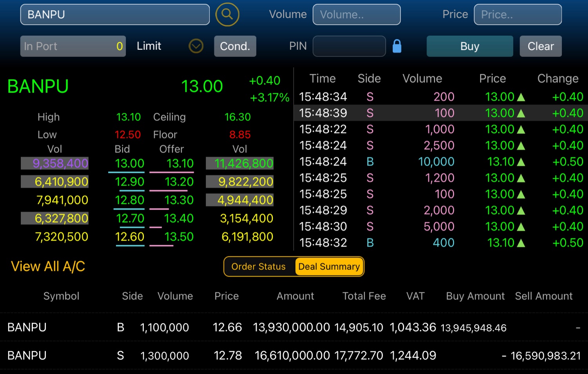Click offer volume 4,944,400
This screenshot has height=374, width=588.
point(245,200)
